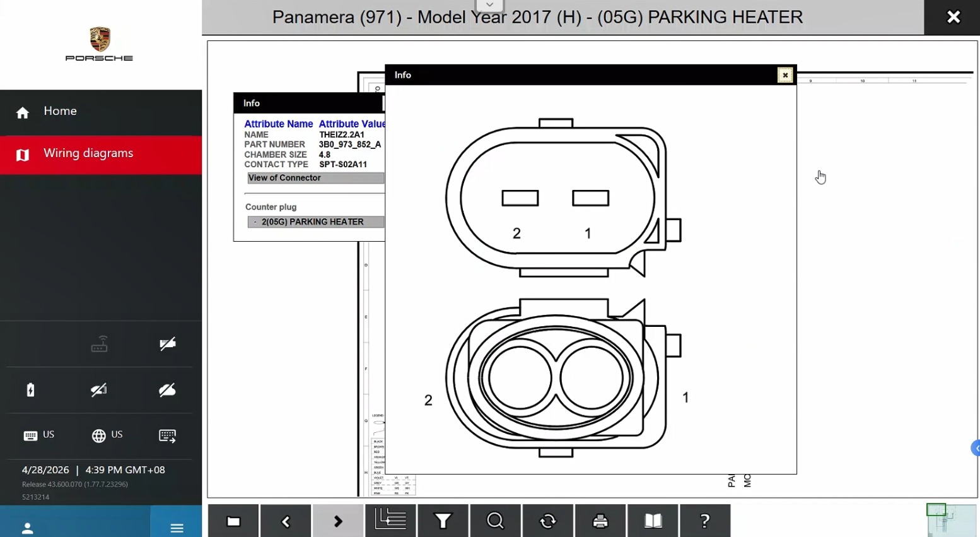Click the crossed-out cloud status icon
This screenshot has height=537, width=980.
tap(168, 390)
